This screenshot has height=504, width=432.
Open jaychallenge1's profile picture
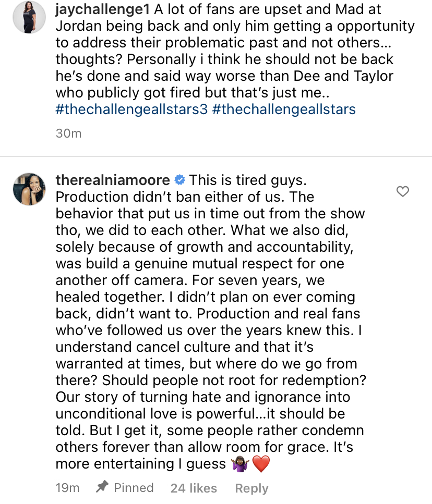pyautogui.click(x=29, y=17)
